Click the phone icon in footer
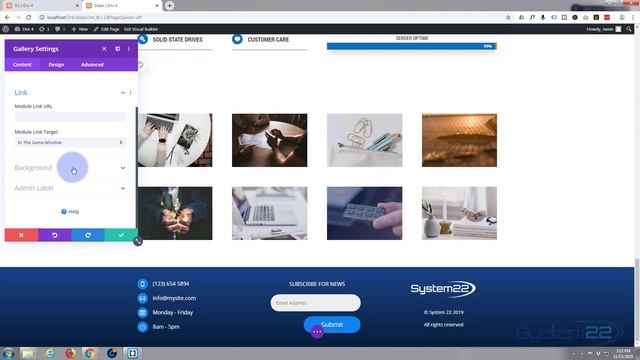The image size is (640, 360). 142,284
